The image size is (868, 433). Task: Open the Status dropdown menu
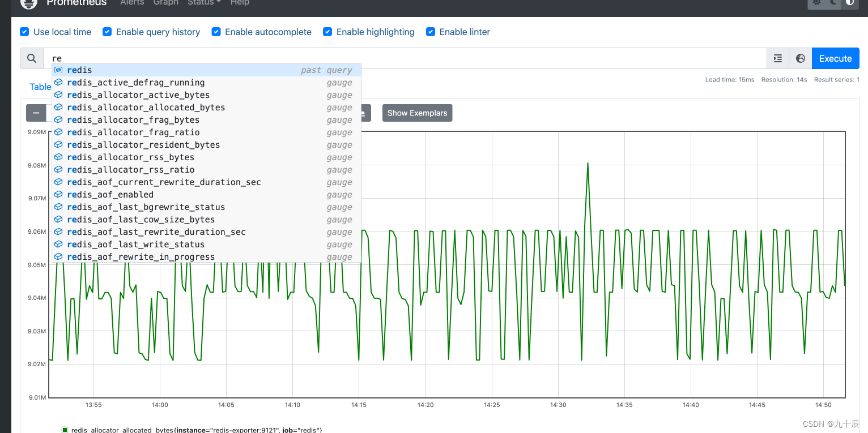(x=203, y=3)
